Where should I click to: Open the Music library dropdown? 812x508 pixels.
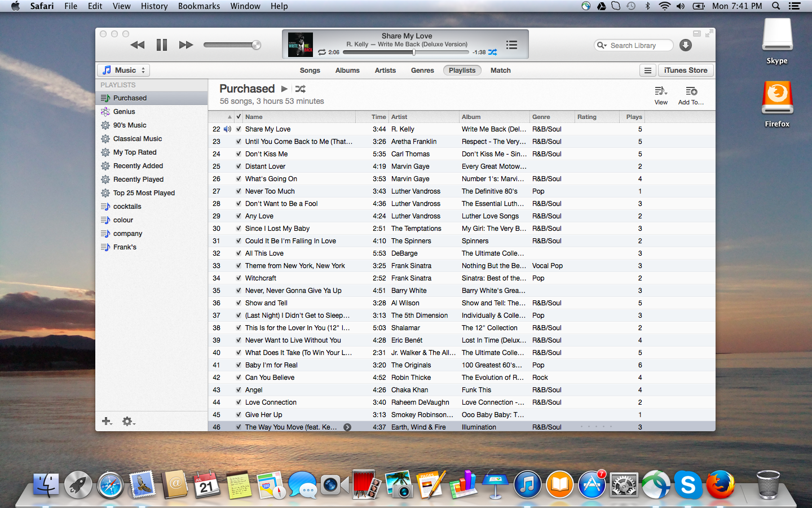(123, 71)
